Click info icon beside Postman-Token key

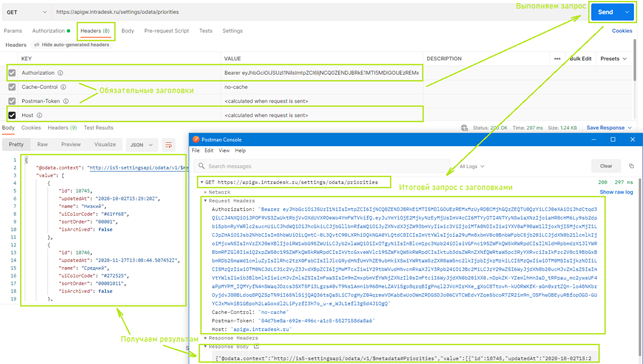pos(66,101)
